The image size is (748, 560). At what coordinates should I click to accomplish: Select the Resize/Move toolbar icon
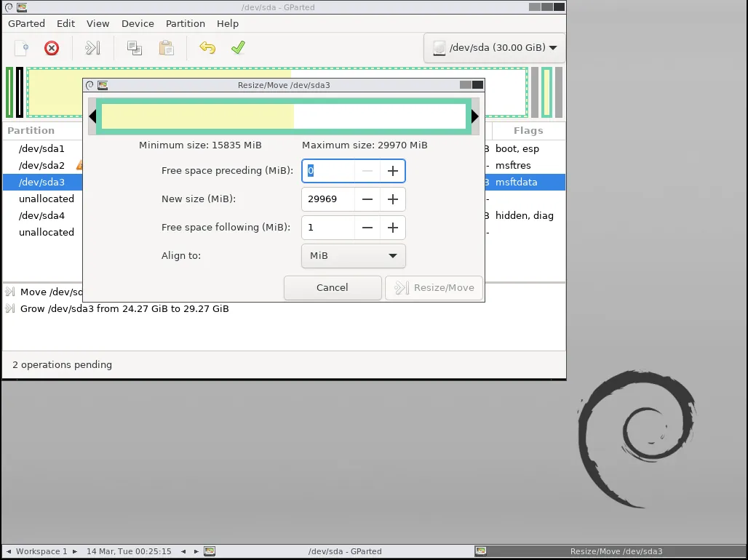click(93, 48)
